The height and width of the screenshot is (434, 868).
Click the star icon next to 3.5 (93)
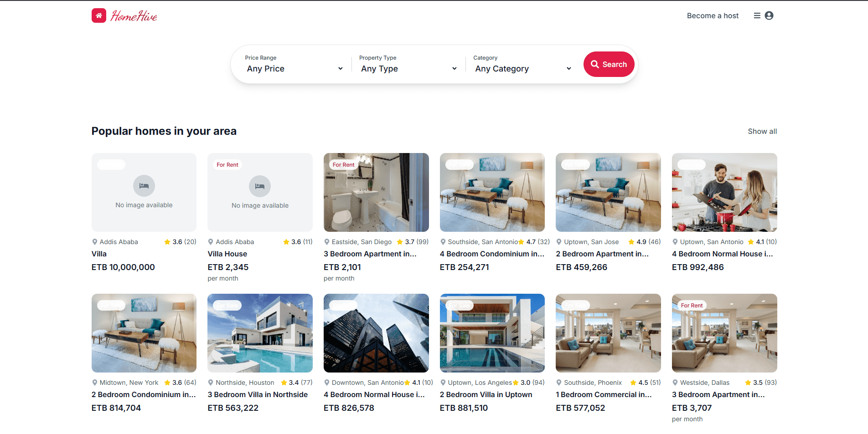[748, 383]
